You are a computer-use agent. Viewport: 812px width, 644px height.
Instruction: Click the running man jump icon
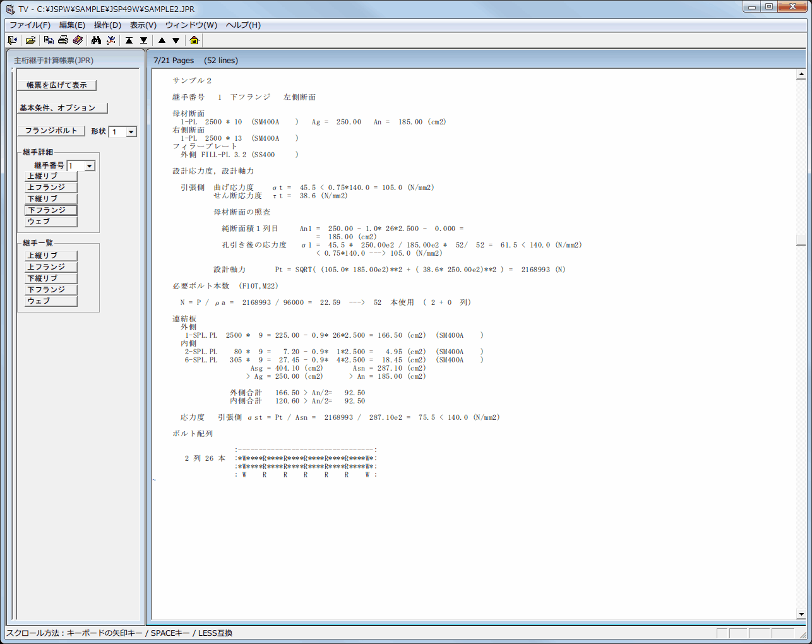pyautogui.click(x=111, y=40)
